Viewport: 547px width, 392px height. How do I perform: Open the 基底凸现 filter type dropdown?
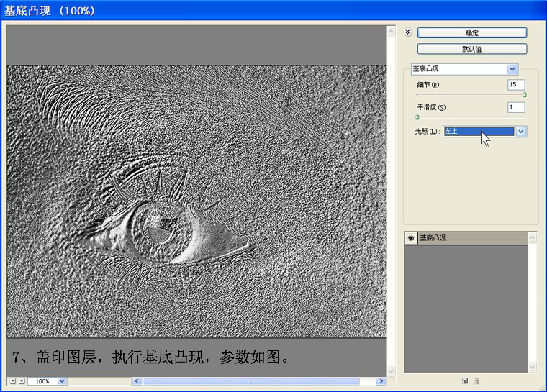click(465, 69)
